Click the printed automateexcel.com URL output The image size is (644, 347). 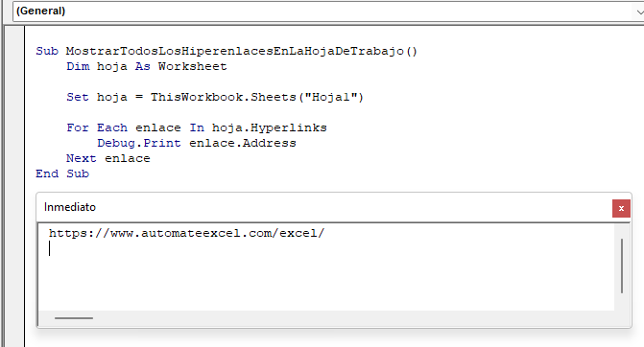pyautogui.click(x=186, y=233)
